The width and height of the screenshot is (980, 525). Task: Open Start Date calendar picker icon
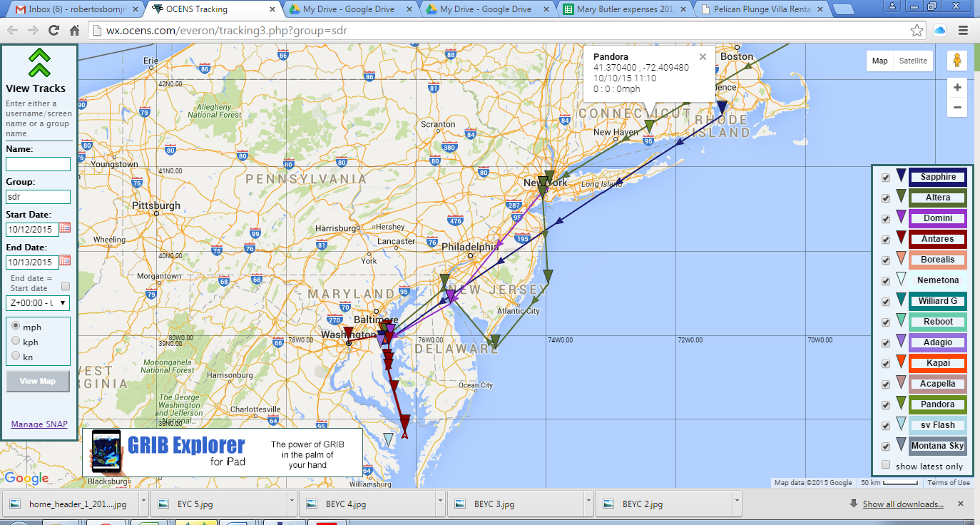(x=65, y=228)
